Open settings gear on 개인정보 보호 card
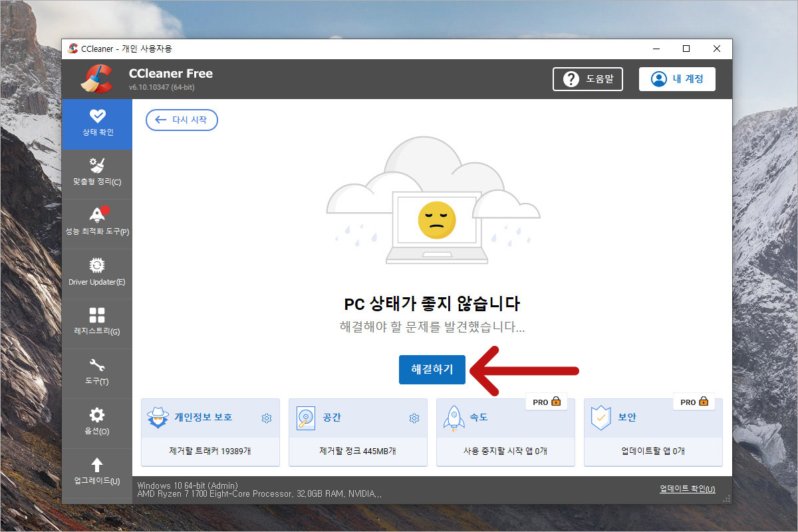Image resolution: width=798 pixels, height=532 pixels. point(267,418)
